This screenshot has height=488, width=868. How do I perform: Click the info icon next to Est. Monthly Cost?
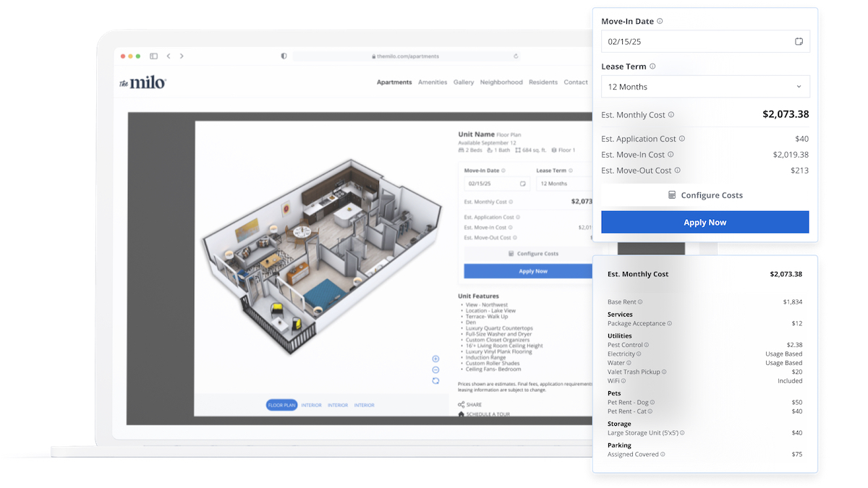pos(671,114)
